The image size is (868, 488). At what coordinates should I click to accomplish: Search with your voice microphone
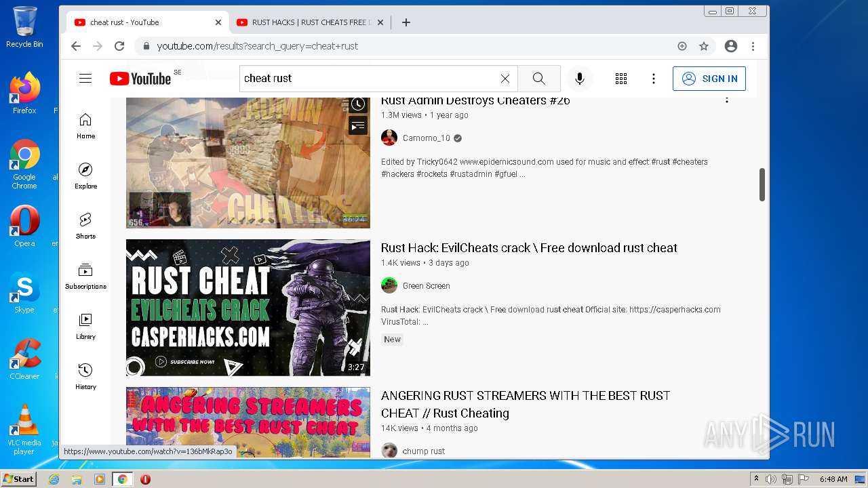(579, 79)
